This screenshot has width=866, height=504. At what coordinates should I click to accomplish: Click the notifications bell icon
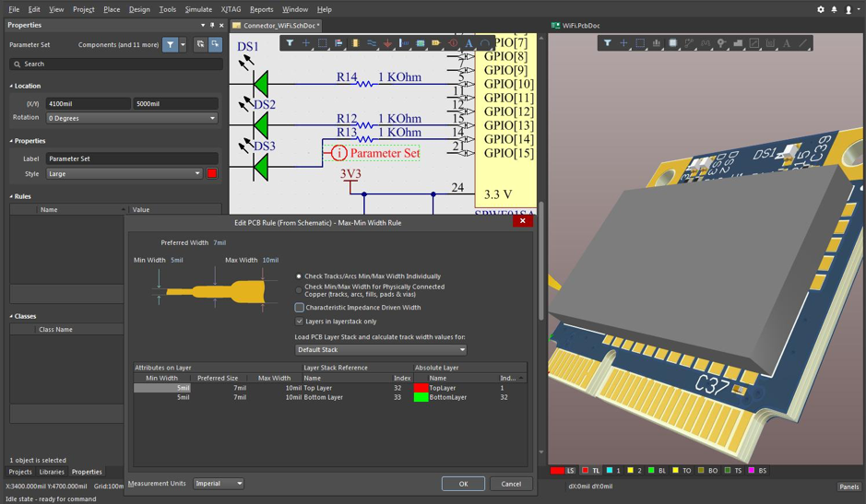pos(835,9)
